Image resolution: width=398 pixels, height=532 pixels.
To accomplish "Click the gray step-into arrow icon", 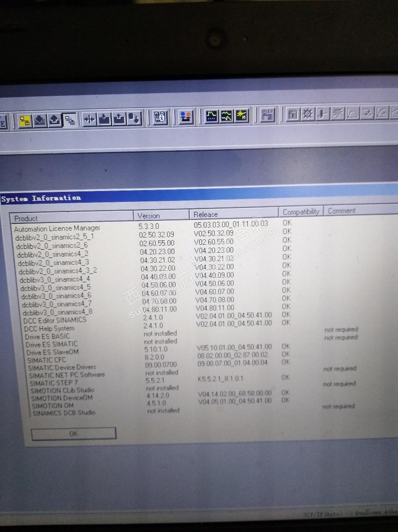I will (323, 114).
